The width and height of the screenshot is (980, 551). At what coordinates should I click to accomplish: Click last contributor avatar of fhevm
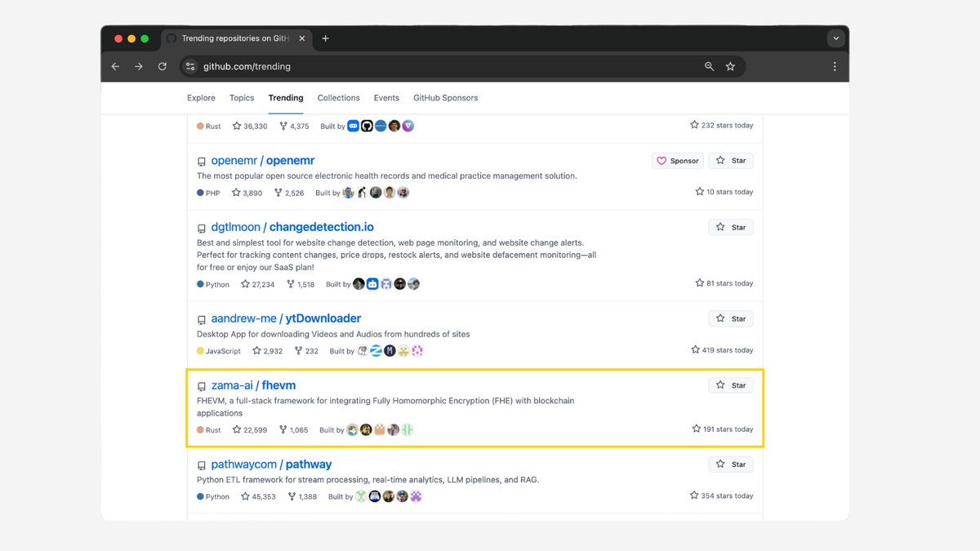coord(407,429)
